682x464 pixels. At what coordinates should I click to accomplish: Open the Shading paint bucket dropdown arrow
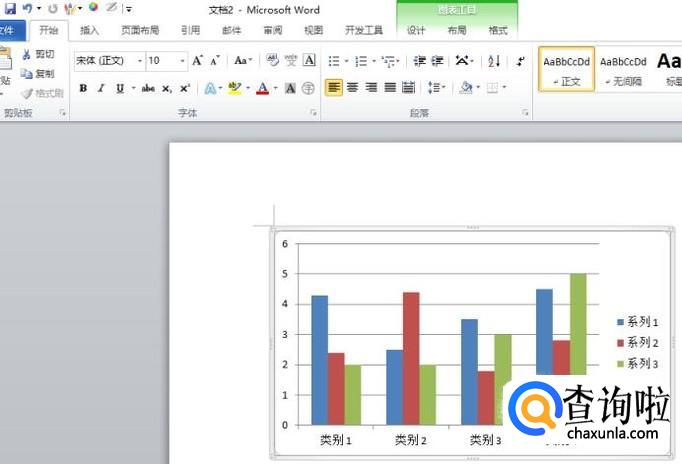point(478,87)
